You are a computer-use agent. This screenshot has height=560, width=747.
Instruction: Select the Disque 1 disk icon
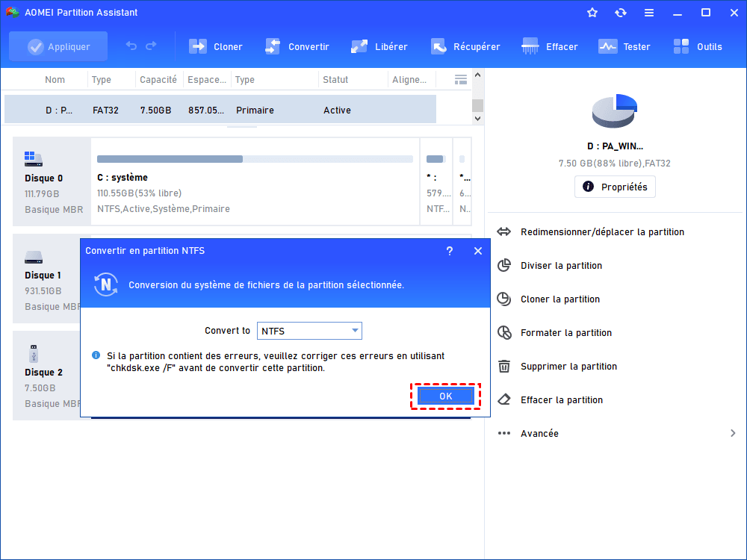[34, 257]
